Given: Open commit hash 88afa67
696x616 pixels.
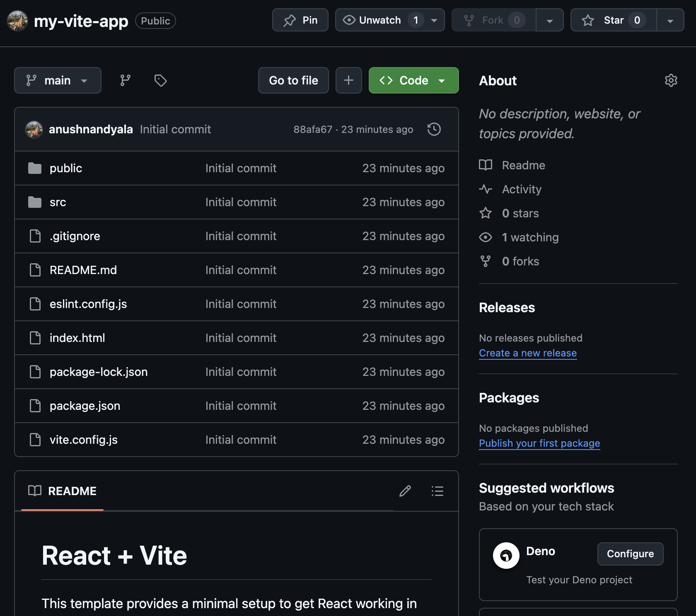Looking at the screenshot, I should coord(313,130).
